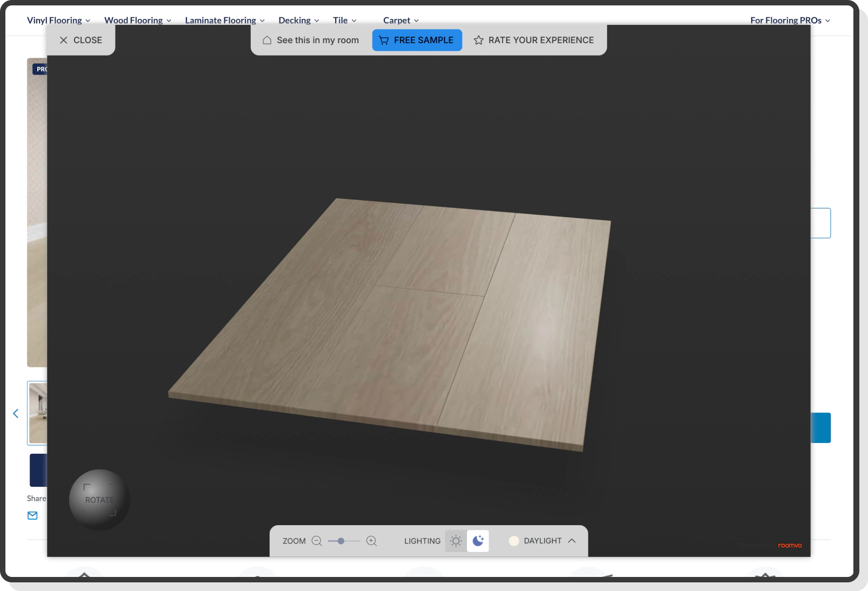
Task: Open the Wood Flooring menu
Action: (x=137, y=20)
